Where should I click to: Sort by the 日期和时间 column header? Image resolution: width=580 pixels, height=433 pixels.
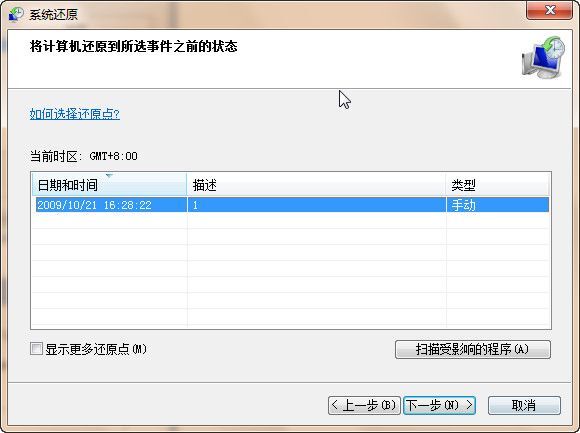(109, 185)
